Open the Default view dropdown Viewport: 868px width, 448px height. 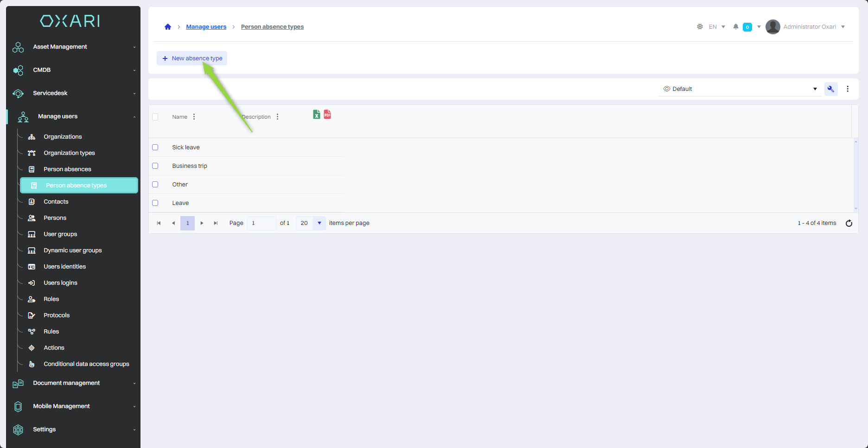coord(740,89)
